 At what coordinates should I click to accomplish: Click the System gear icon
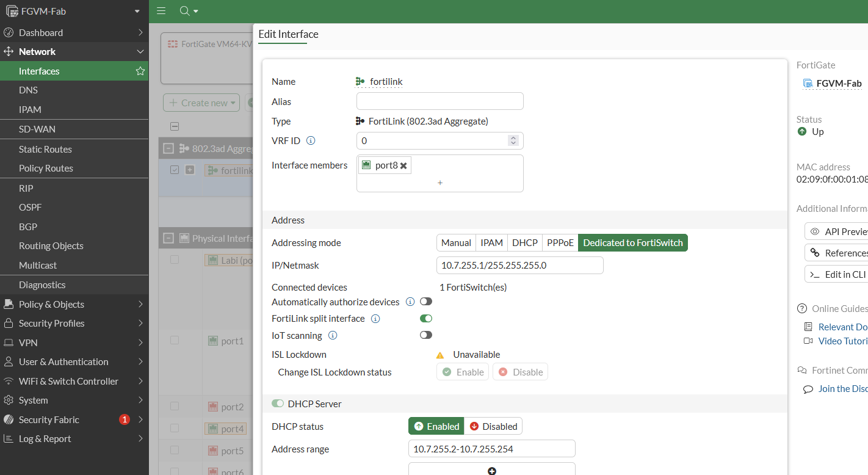[x=9, y=400]
